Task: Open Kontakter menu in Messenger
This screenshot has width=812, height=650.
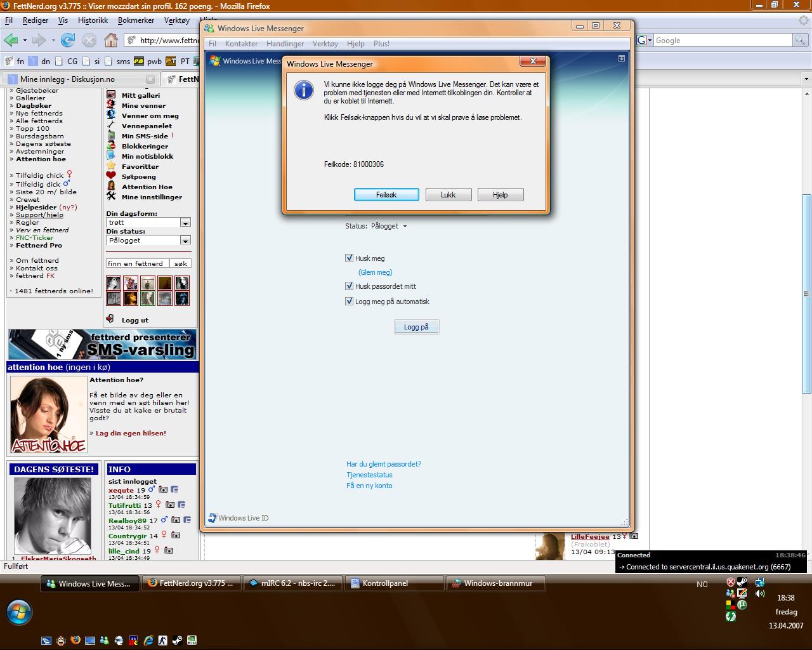Action: click(241, 44)
